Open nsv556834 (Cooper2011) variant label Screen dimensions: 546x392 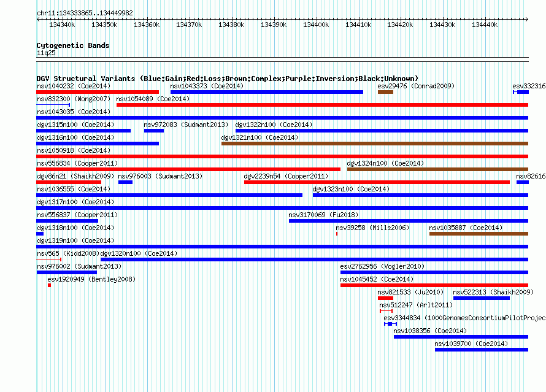77,163
